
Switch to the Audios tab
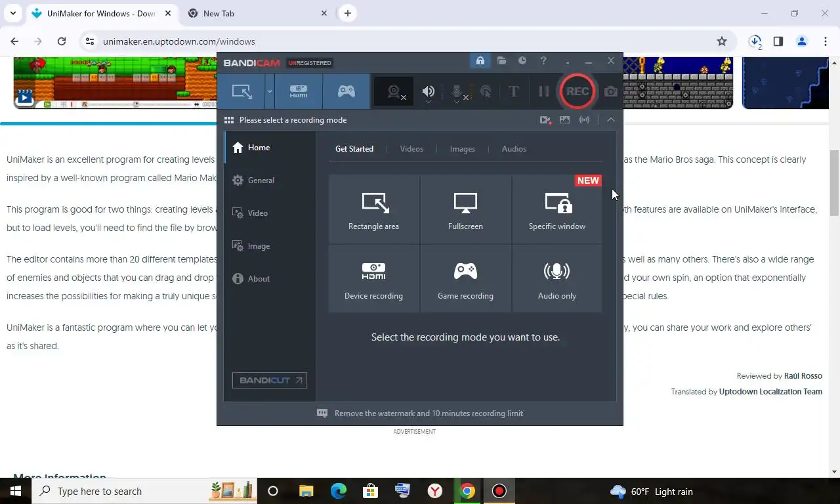click(x=514, y=149)
